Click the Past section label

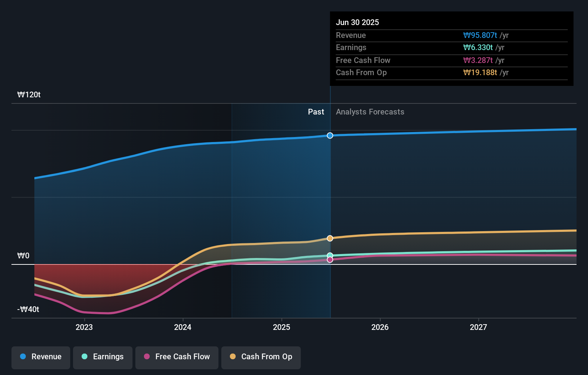pyautogui.click(x=316, y=112)
